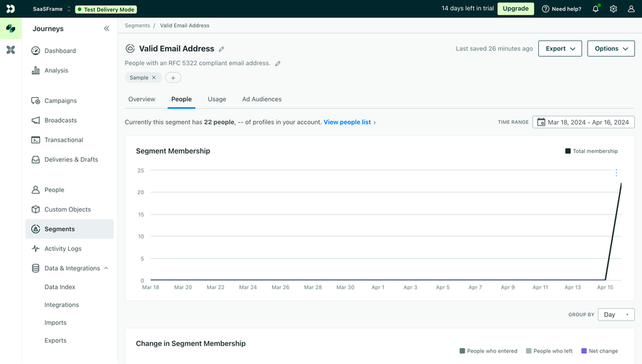Click the View people list link
642x364 pixels.
(350, 122)
